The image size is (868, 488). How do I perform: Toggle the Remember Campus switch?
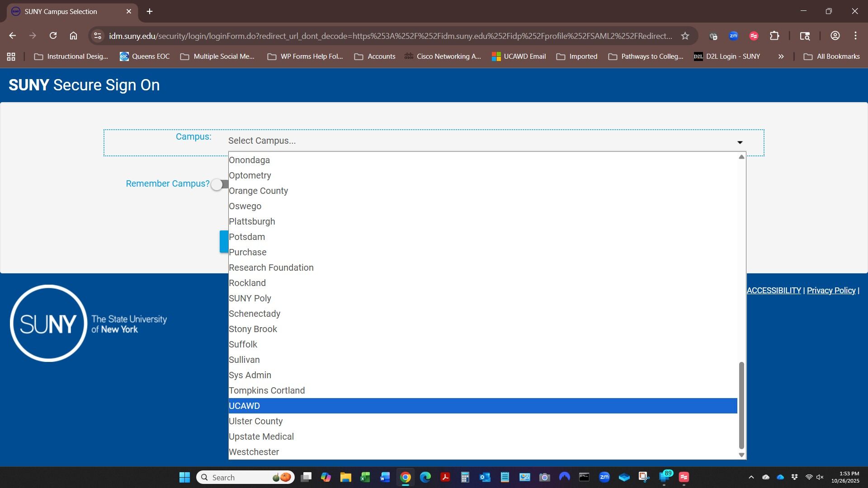[220, 184]
